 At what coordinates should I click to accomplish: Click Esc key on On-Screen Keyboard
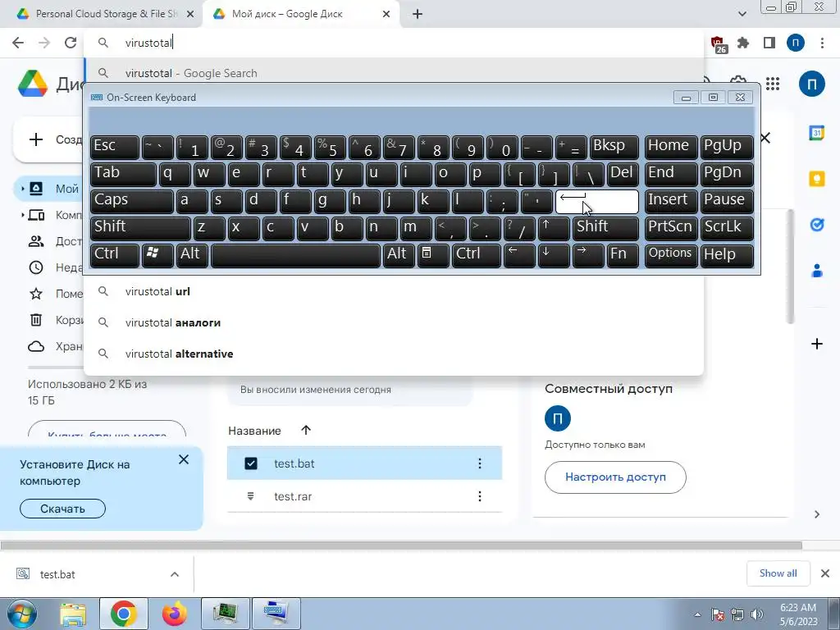pos(114,148)
